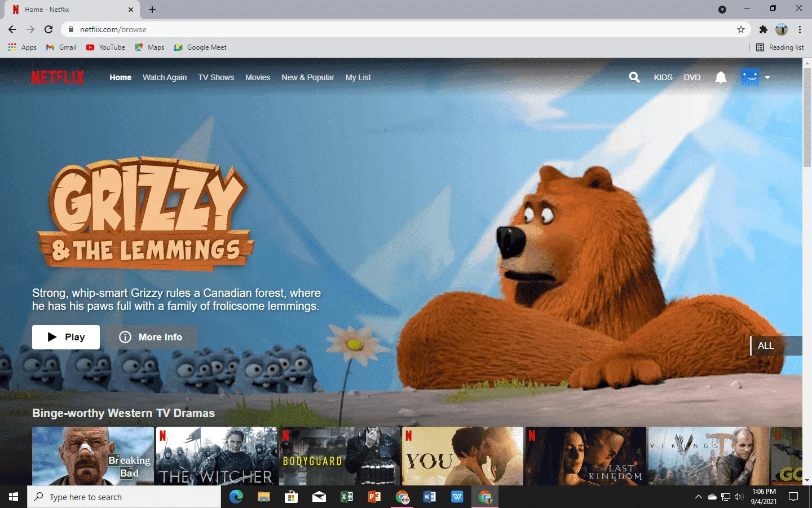Image resolution: width=812 pixels, height=508 pixels.
Task: Open the DVD link
Action: [692, 77]
